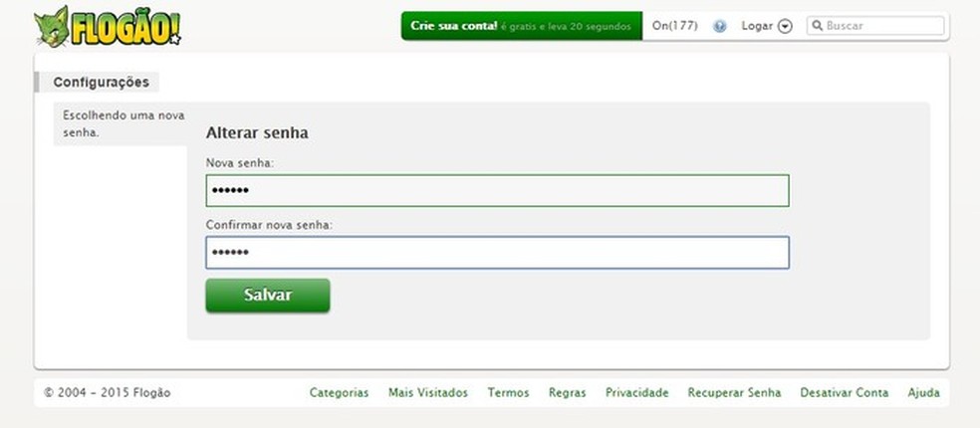View the On(177) online users

point(675,26)
